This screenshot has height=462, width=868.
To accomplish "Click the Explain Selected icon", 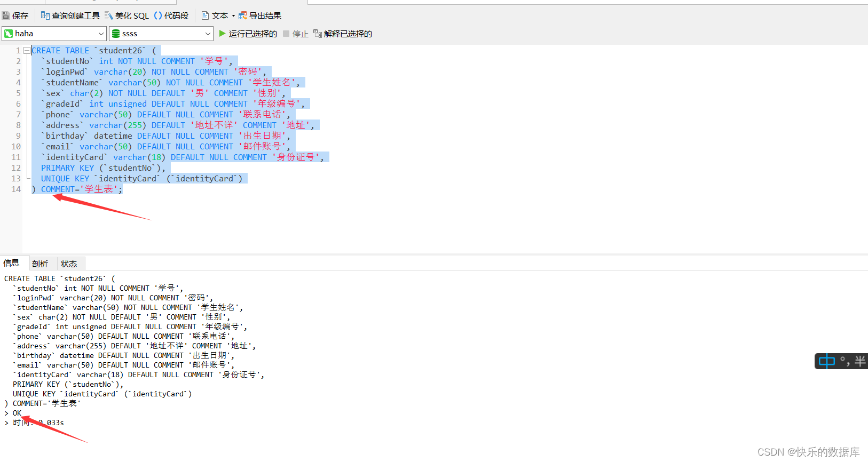I will point(318,34).
